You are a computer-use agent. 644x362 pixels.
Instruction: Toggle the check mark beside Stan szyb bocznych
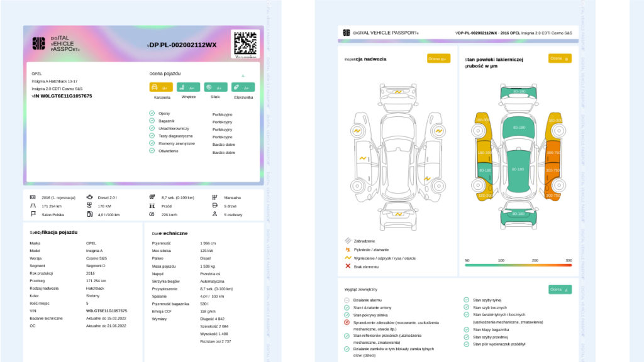(467, 307)
